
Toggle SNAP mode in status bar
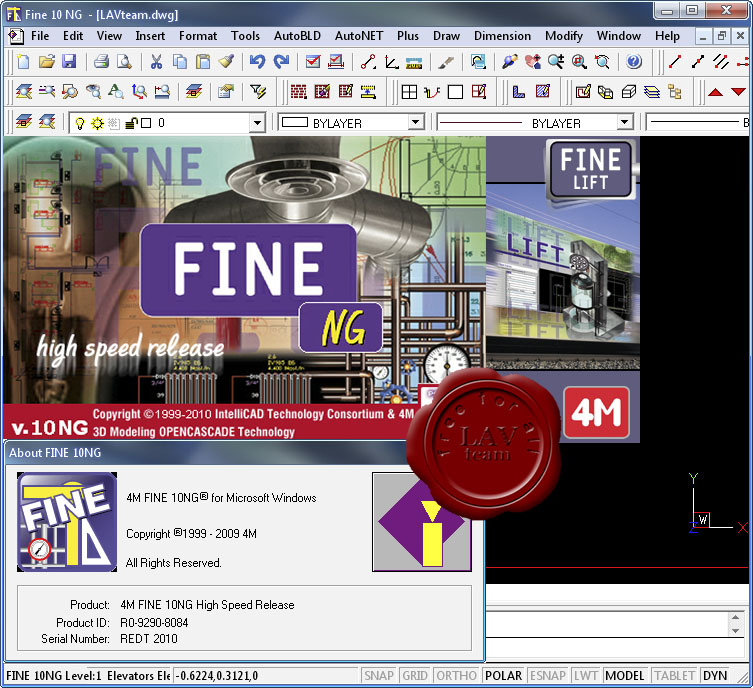click(379, 676)
